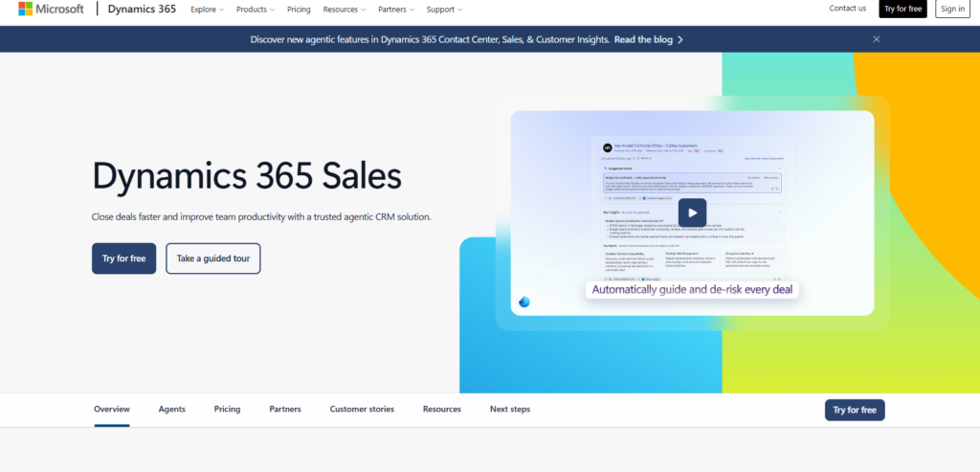Click Try for free in sticky nav

(855, 410)
